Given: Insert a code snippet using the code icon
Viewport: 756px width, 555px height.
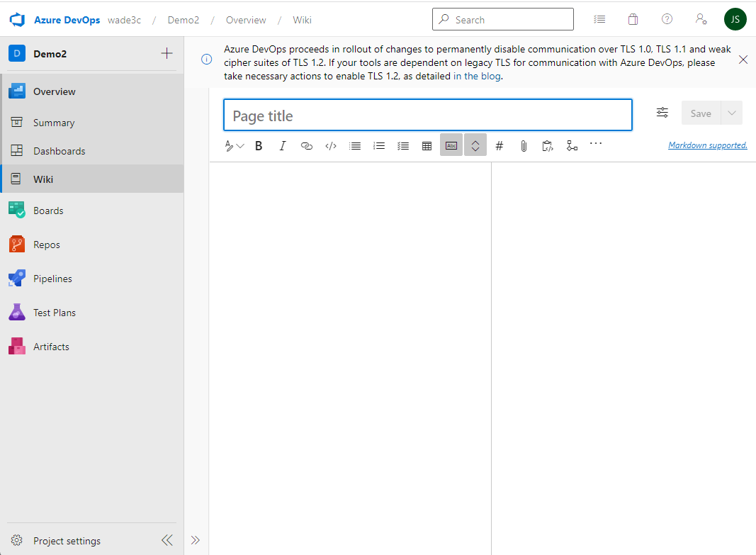Looking at the screenshot, I should click(x=330, y=146).
